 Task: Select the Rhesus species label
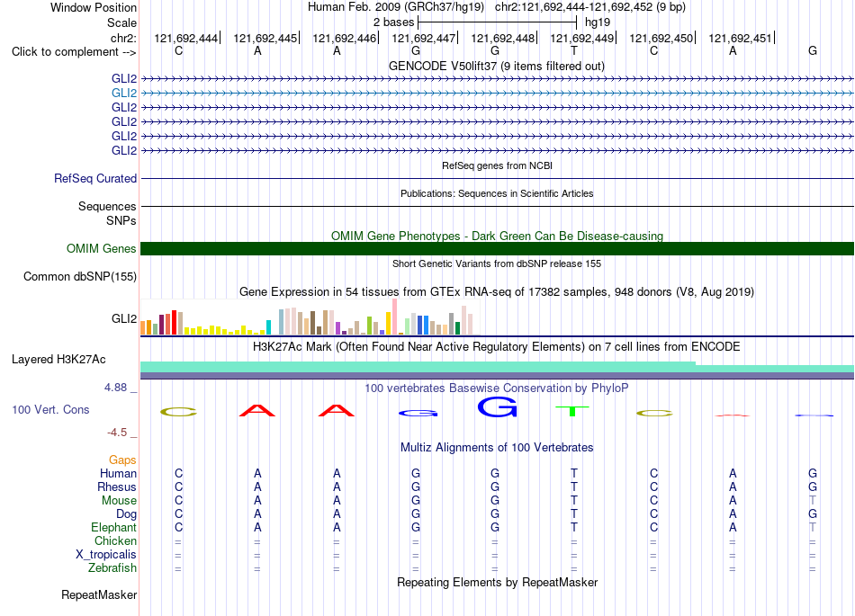[117, 487]
